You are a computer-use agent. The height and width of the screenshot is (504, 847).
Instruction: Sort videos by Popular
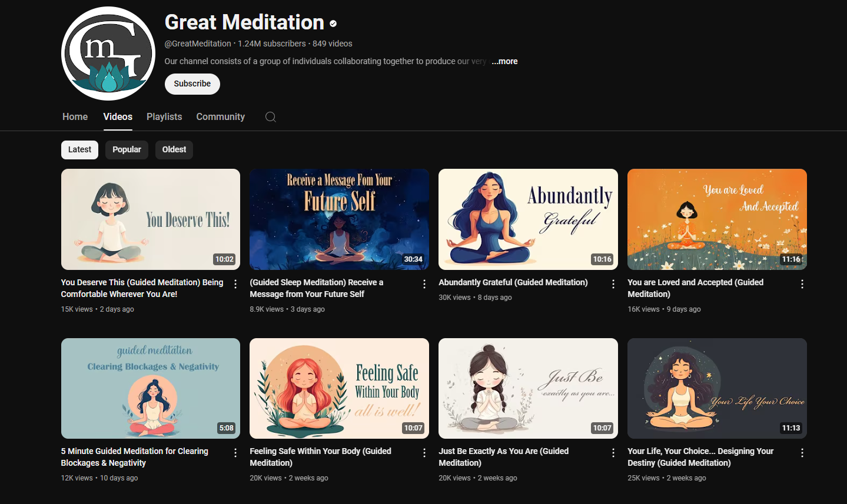coord(127,149)
